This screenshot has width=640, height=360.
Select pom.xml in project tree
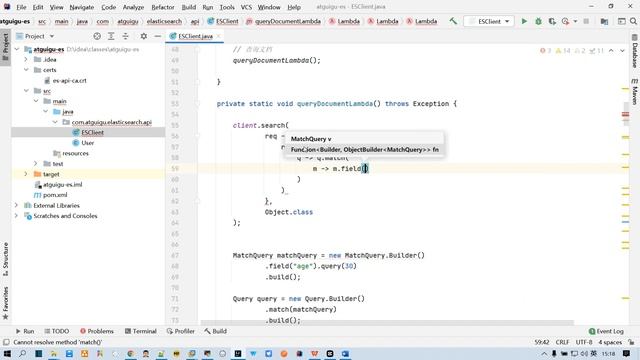click(55, 195)
